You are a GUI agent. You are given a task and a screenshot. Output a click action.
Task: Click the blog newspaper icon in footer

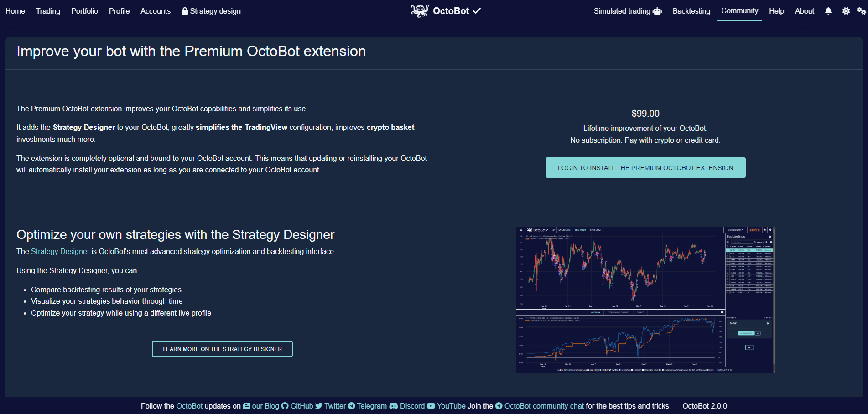pos(246,406)
